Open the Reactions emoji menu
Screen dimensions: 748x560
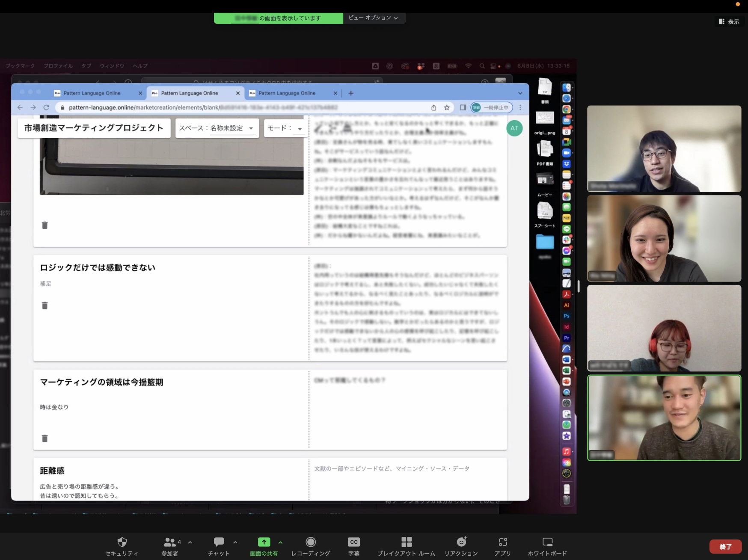coord(461,542)
